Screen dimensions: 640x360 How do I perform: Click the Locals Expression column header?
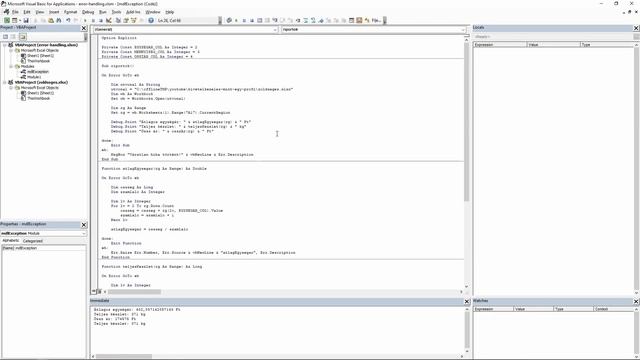click(500, 44)
